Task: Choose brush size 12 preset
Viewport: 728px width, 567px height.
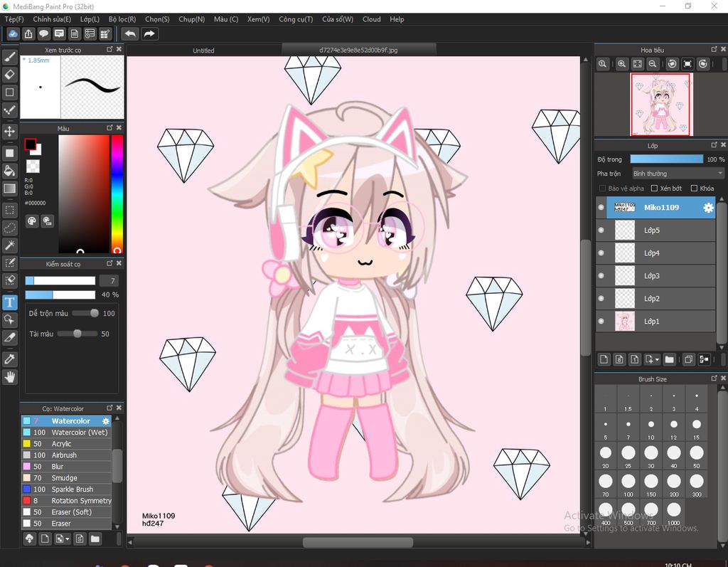Action: (674, 428)
